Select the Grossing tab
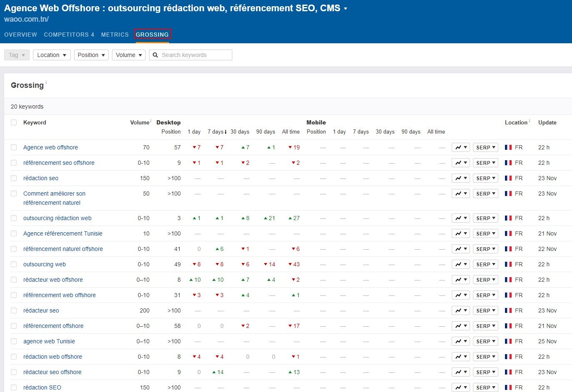572x392 pixels. coord(152,35)
